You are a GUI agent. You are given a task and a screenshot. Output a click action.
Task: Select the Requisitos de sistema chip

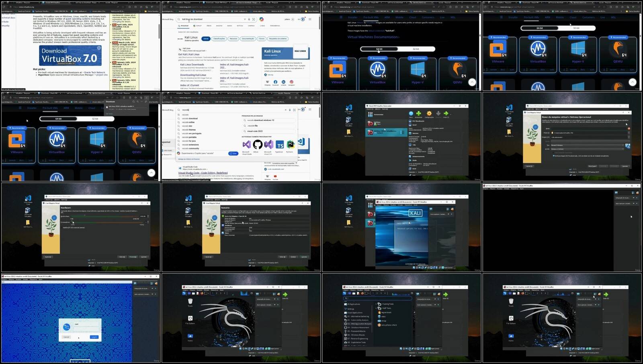pyautogui.click(x=278, y=39)
